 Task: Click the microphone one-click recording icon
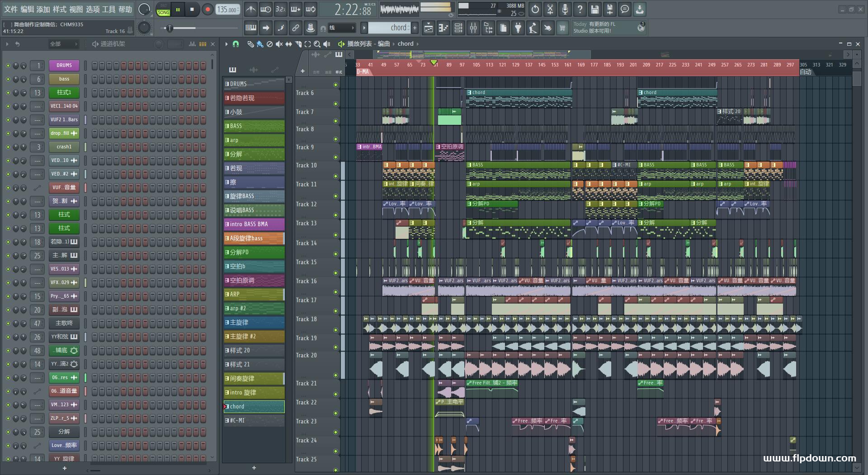point(565,9)
